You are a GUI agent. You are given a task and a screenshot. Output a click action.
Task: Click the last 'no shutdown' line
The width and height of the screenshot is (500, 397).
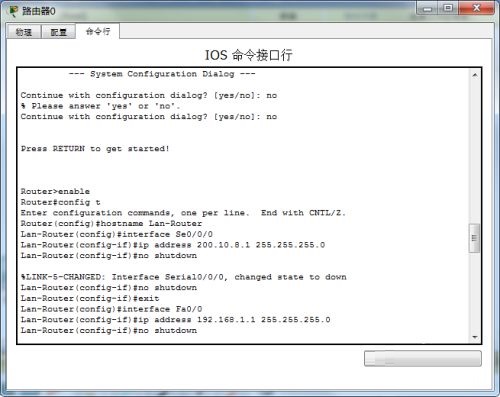[109, 330]
